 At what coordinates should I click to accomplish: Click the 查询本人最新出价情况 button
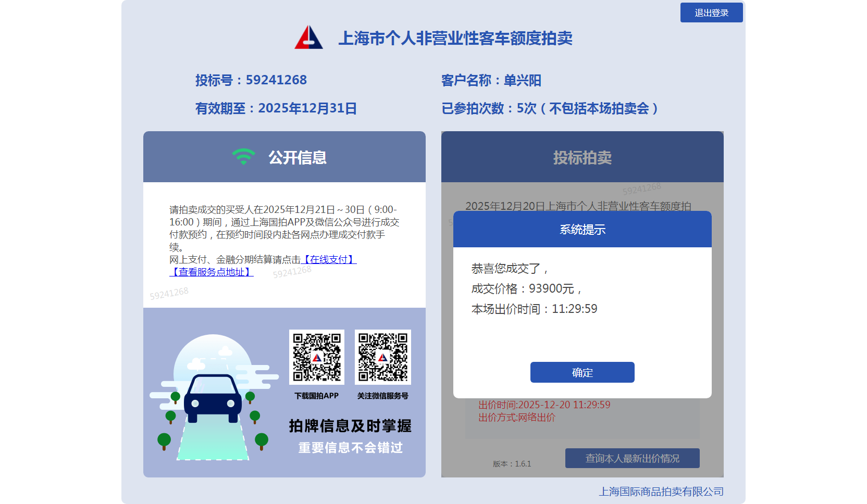[632, 458]
